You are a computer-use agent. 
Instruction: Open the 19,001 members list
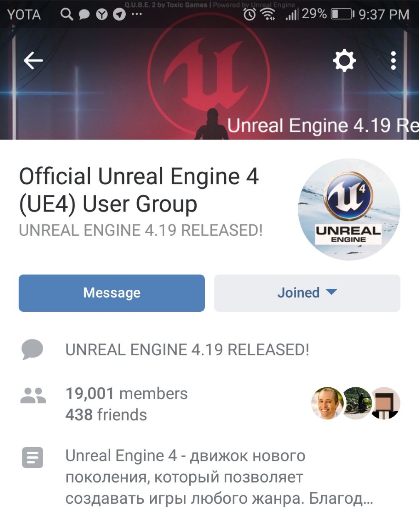pos(126,393)
